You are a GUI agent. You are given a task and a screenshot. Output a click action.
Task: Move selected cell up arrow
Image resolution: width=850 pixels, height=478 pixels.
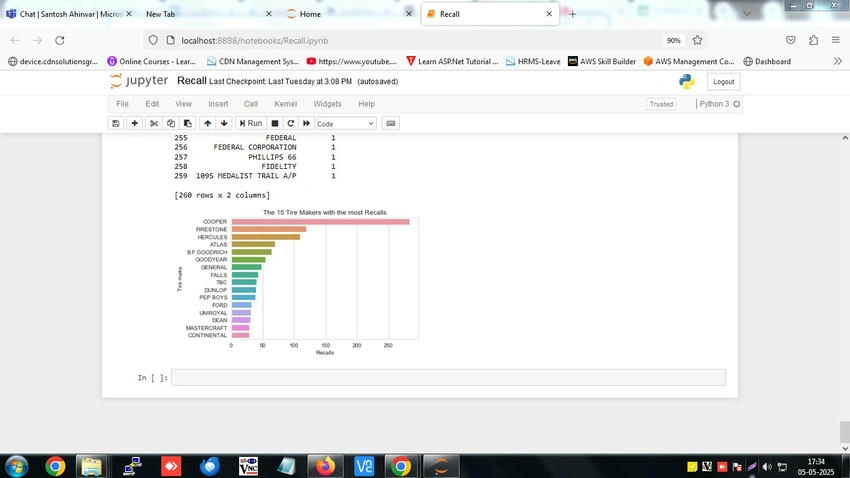pos(208,124)
